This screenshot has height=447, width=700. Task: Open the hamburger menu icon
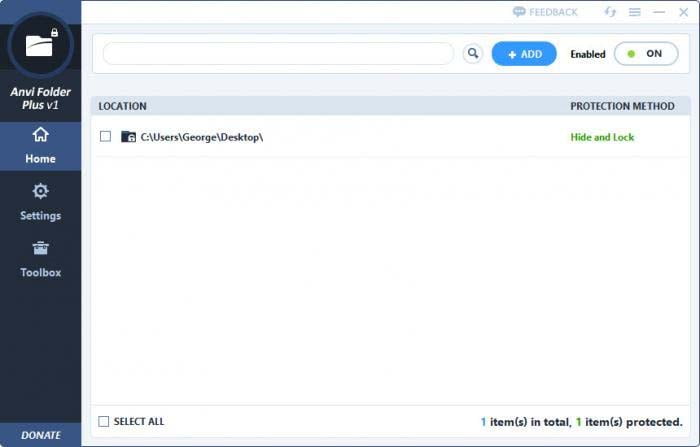pyautogui.click(x=634, y=12)
